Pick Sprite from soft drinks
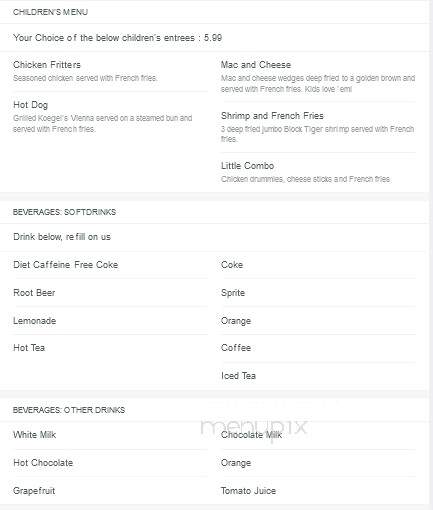433x510 pixels. [x=233, y=293]
